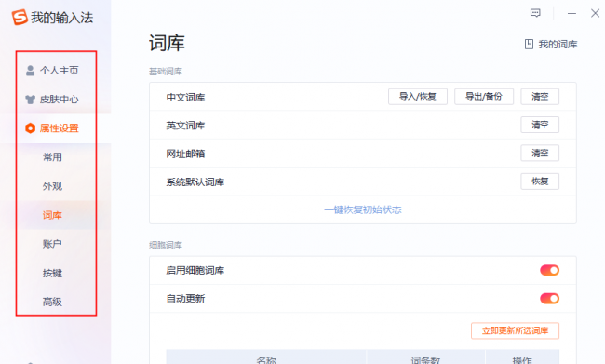Switch to the 外观 settings tab

[x=52, y=186]
